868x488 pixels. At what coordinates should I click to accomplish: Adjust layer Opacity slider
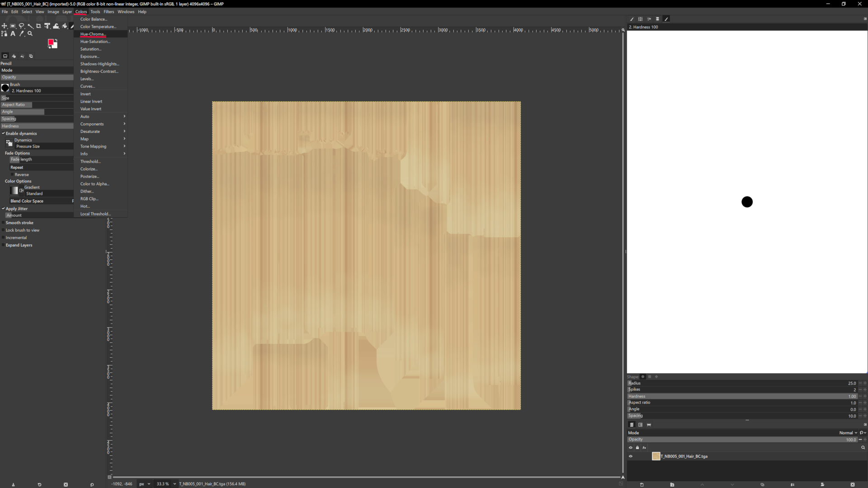coord(742,440)
